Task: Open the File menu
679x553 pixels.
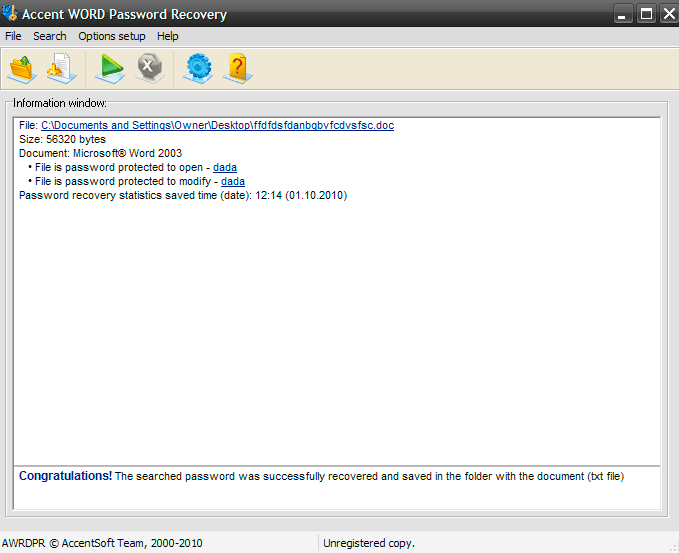Action: tap(13, 36)
